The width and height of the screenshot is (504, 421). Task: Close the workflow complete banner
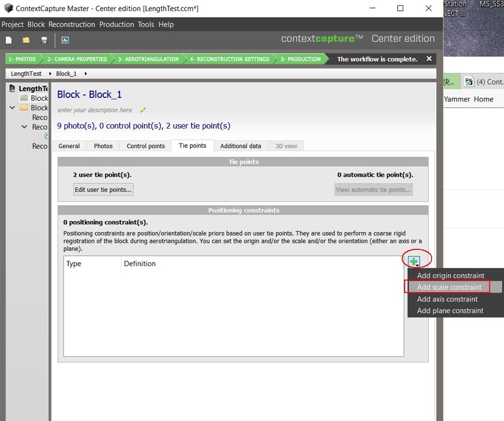(x=429, y=59)
